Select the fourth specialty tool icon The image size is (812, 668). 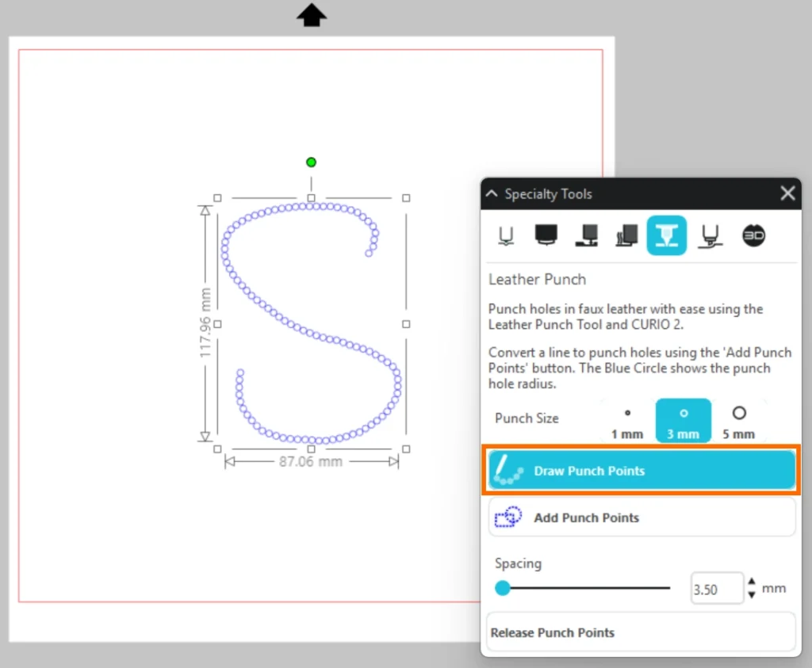point(626,235)
